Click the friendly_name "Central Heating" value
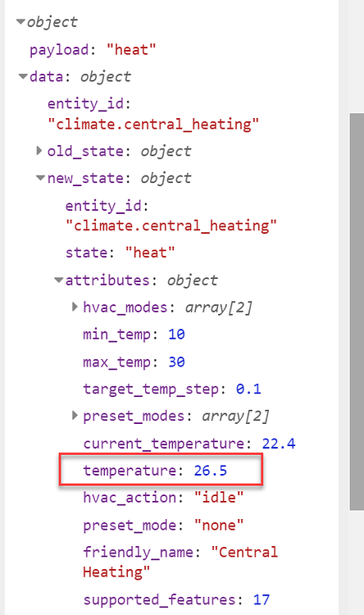Screen dimensions: 364x615 coord(180,562)
